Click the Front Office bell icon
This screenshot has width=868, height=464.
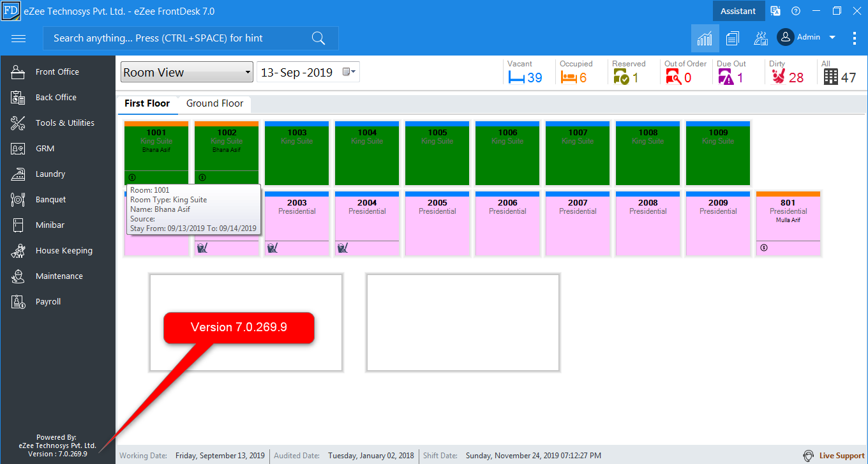click(18, 72)
